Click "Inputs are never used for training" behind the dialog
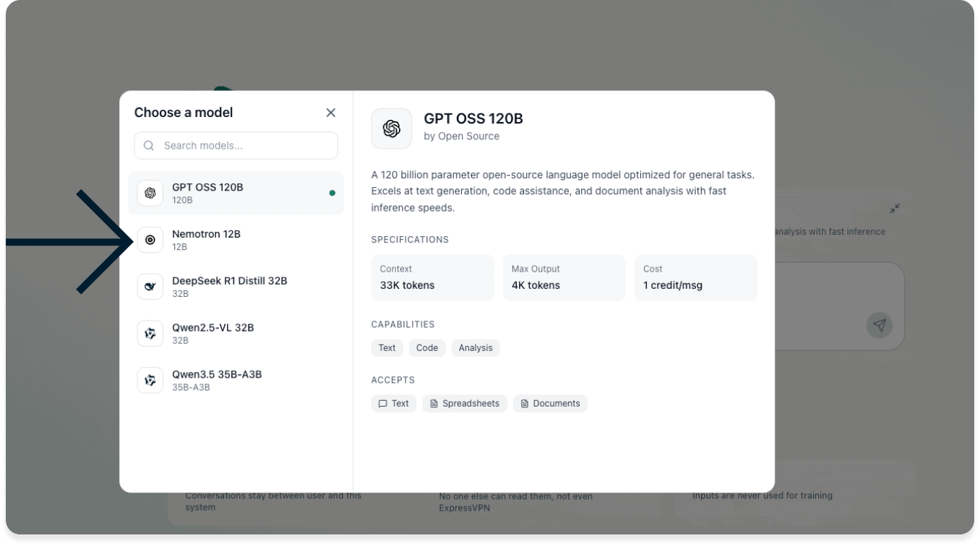980x546 pixels. (762, 496)
